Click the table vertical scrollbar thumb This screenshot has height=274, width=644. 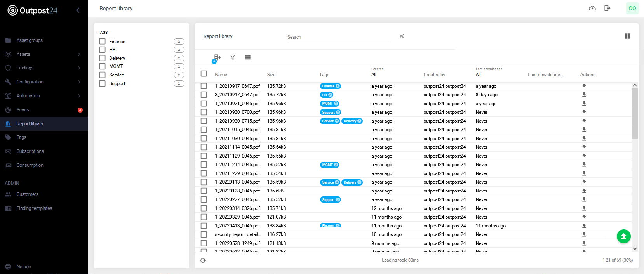(x=635, y=114)
